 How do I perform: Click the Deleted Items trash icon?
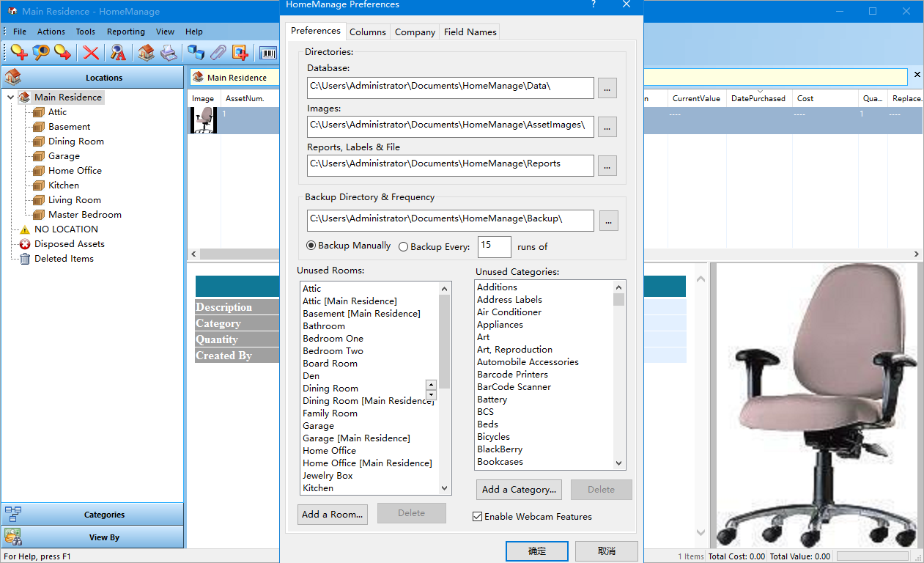click(x=25, y=259)
